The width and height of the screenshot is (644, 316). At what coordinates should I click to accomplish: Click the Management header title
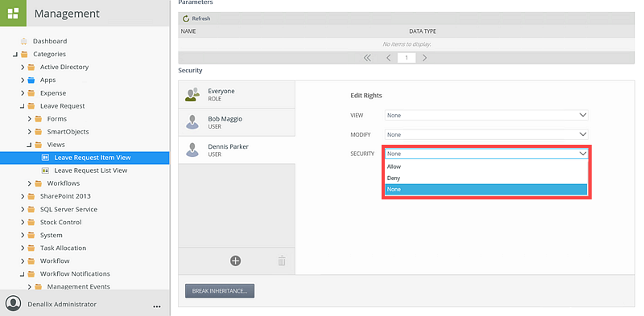point(67,14)
